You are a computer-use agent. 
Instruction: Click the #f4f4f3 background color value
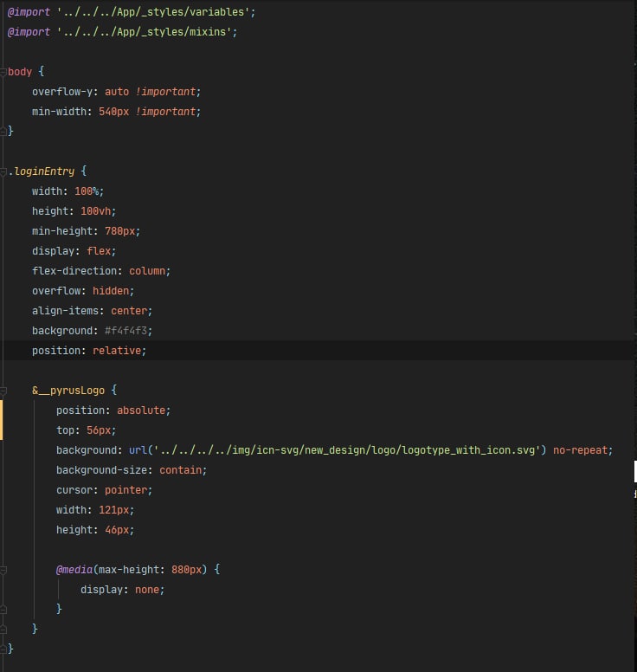(126, 331)
